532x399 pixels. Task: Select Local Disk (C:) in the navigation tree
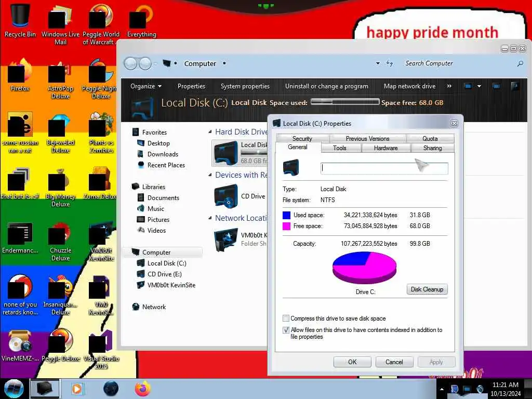(x=166, y=263)
